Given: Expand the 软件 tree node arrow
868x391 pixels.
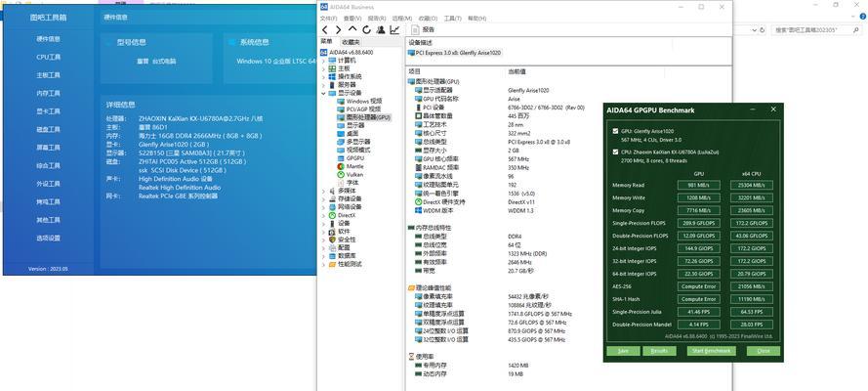Looking at the screenshot, I should tap(324, 232).
